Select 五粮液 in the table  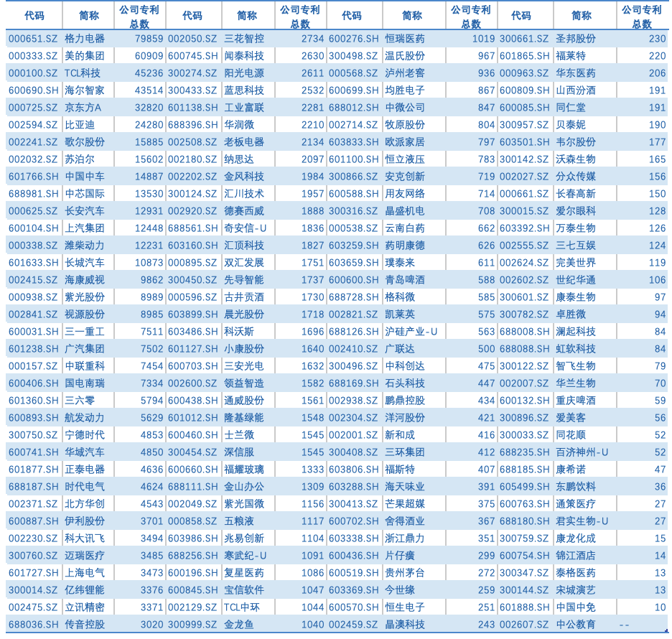tap(239, 521)
